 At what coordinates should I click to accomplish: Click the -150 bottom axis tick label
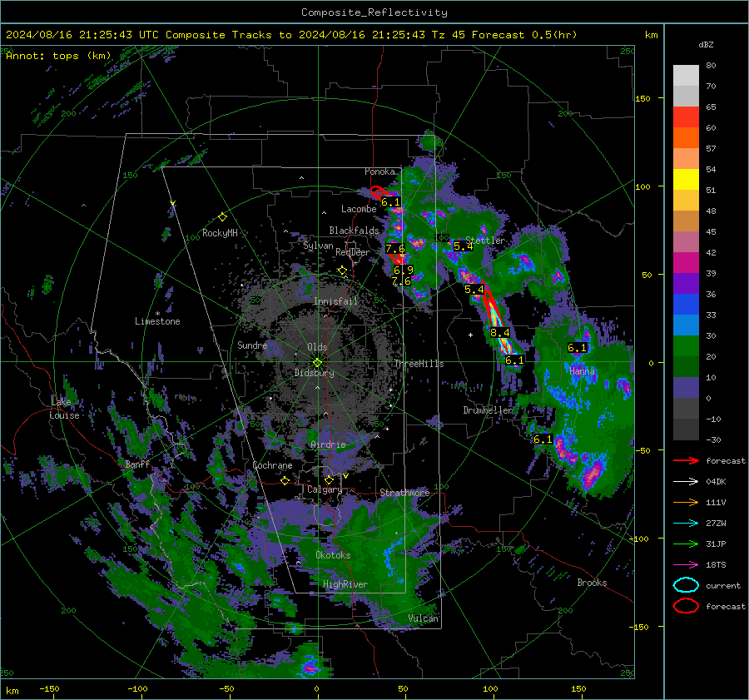coord(49,689)
